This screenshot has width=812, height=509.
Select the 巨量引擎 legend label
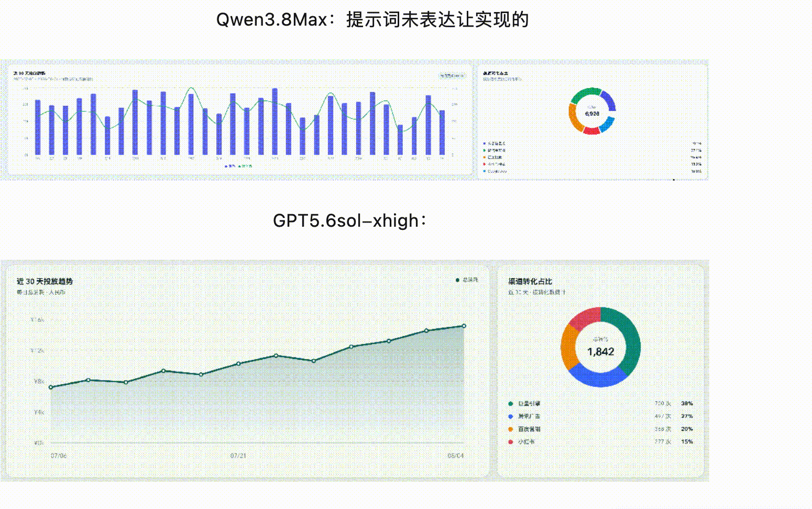pyautogui.click(x=529, y=404)
